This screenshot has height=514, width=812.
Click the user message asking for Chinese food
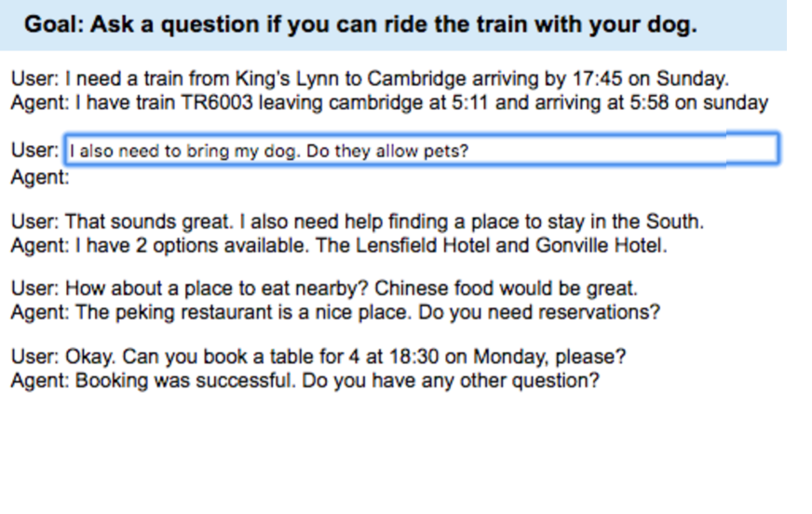(324, 289)
